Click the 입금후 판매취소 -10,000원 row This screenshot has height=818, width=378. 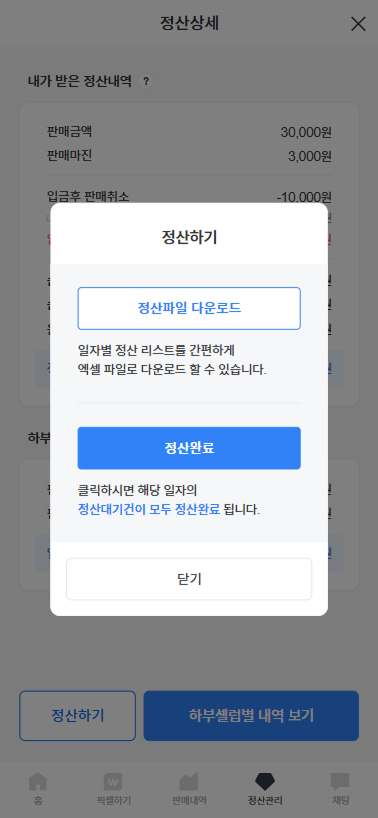pos(189,197)
